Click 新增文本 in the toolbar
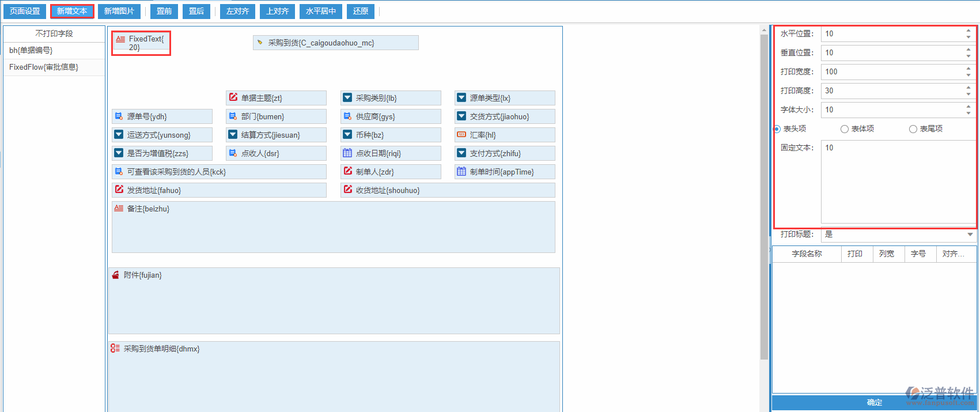This screenshot has width=980, height=412. pyautogui.click(x=72, y=12)
